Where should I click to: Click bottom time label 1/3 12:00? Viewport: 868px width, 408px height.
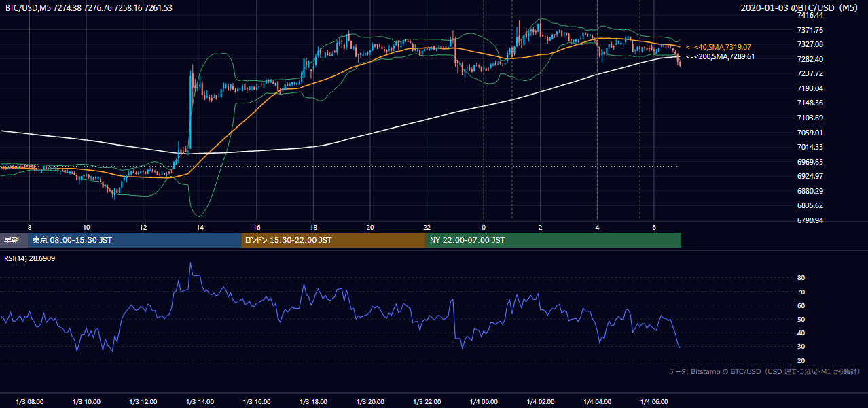tap(143, 402)
